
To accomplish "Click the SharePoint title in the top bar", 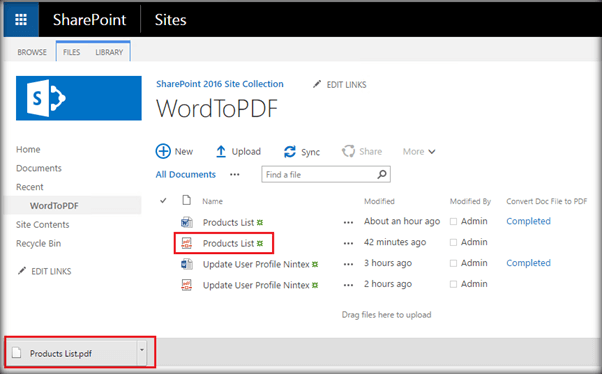I will (x=89, y=20).
